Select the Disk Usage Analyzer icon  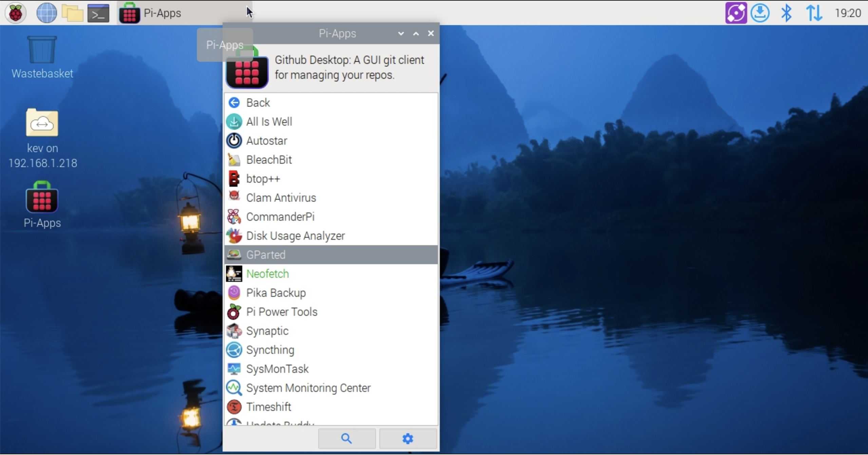(x=234, y=236)
